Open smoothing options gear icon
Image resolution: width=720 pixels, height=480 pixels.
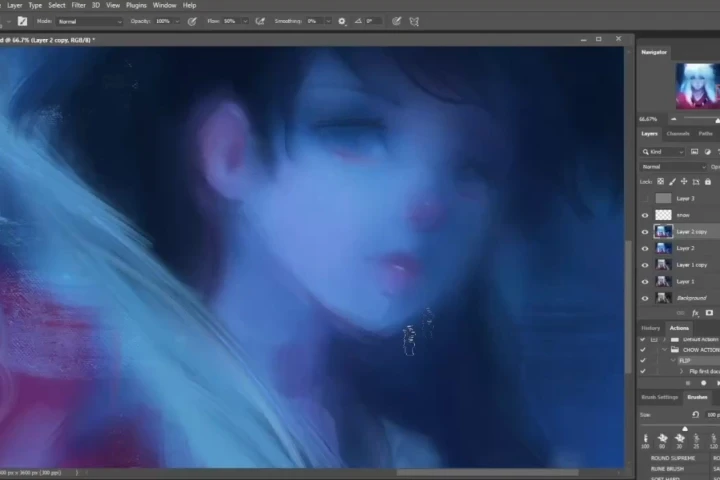[342, 21]
